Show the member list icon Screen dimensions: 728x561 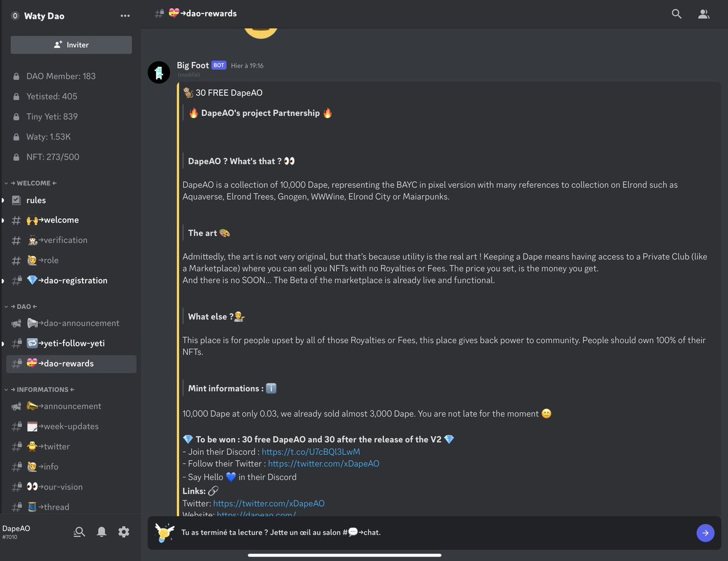tap(704, 14)
